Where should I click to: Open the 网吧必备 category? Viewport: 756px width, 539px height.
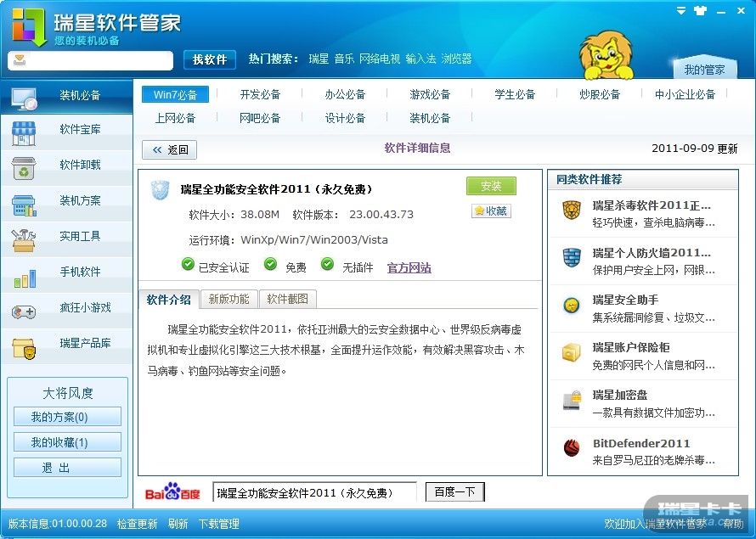pos(260,118)
